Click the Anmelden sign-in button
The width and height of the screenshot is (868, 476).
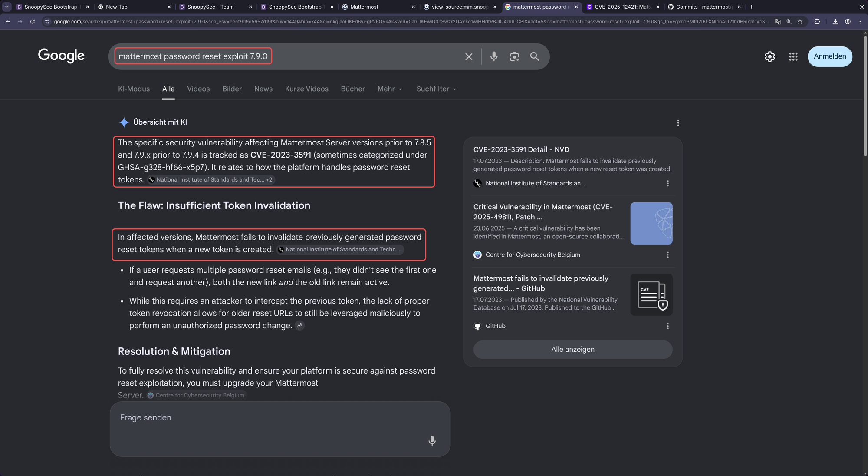830,56
